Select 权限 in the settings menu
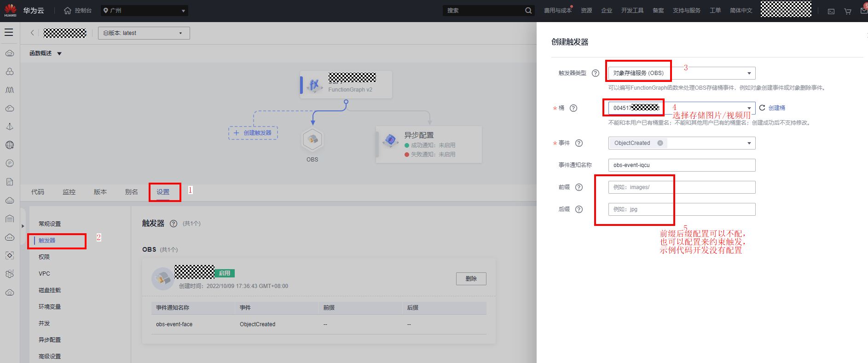 pos(44,257)
